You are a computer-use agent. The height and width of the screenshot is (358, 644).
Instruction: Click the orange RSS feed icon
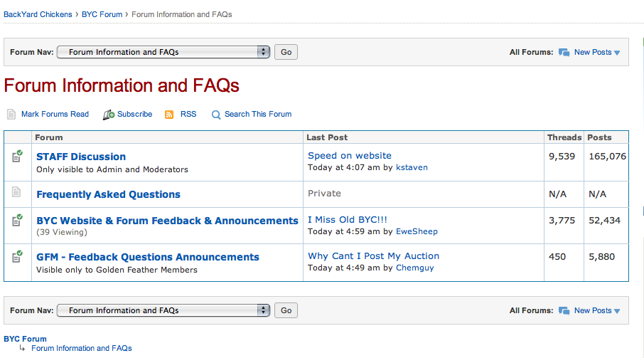pos(169,115)
